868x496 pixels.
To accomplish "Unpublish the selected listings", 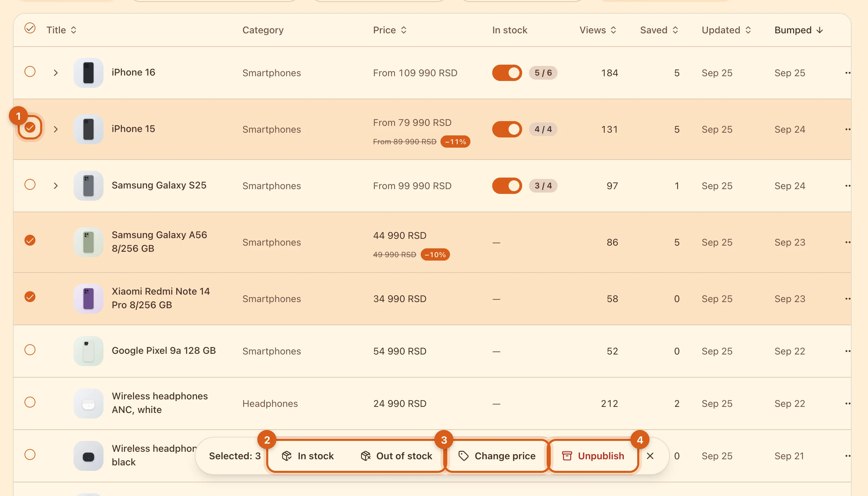I will (593, 456).
